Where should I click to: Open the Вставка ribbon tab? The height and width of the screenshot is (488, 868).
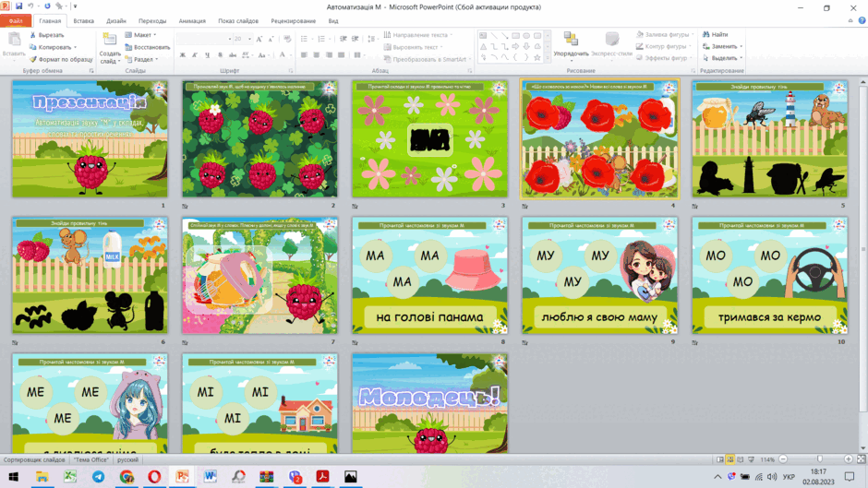[x=84, y=21]
